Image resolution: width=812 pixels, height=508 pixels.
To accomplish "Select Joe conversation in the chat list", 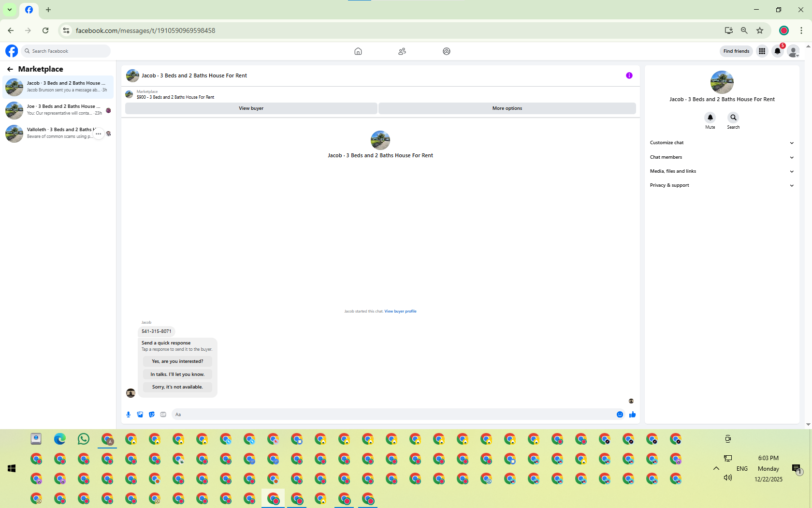I will pyautogui.click(x=58, y=110).
